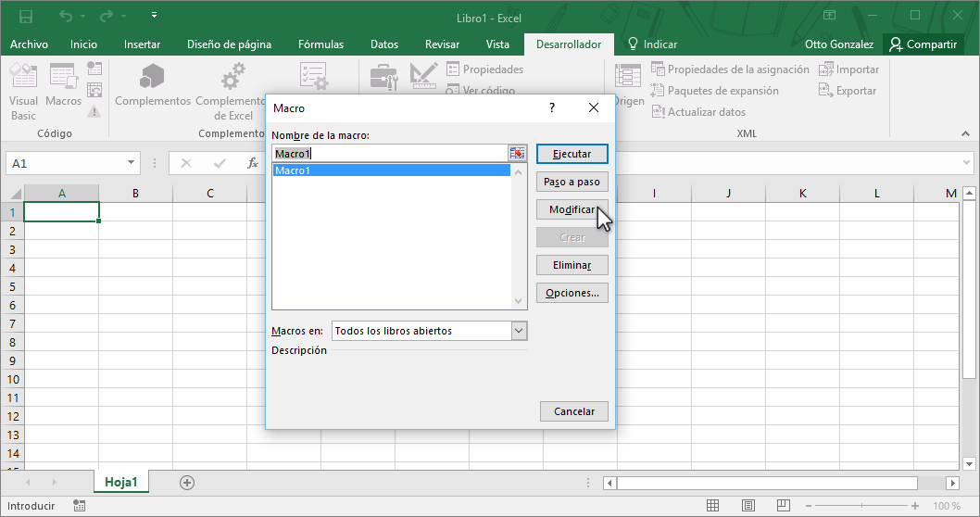Image resolution: width=980 pixels, height=517 pixels.
Task: Select the Hoja1 sheet tab
Action: coord(121,482)
